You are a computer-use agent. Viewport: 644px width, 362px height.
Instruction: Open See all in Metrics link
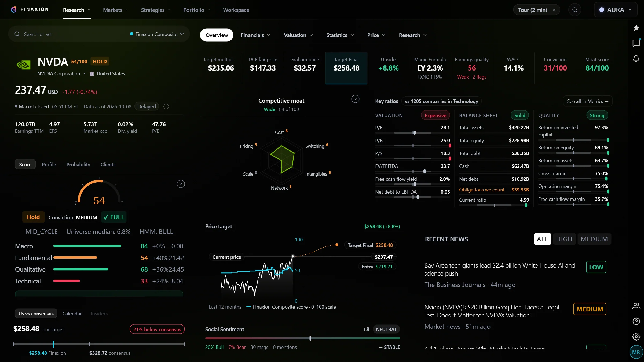(x=588, y=101)
